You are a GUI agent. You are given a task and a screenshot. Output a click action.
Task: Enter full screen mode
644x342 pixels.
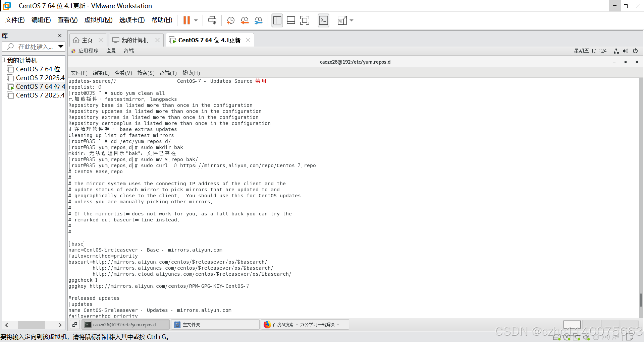click(305, 20)
